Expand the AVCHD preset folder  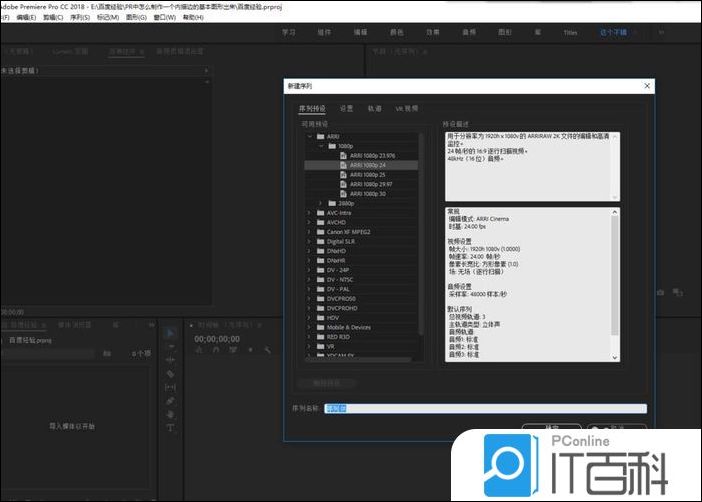pyautogui.click(x=309, y=222)
